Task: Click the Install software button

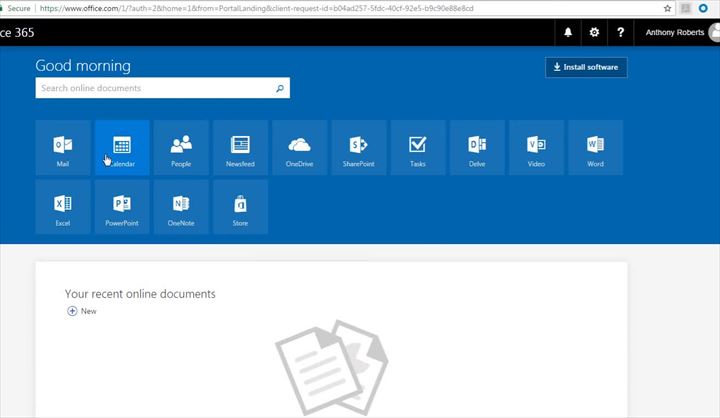Action: coord(586,67)
